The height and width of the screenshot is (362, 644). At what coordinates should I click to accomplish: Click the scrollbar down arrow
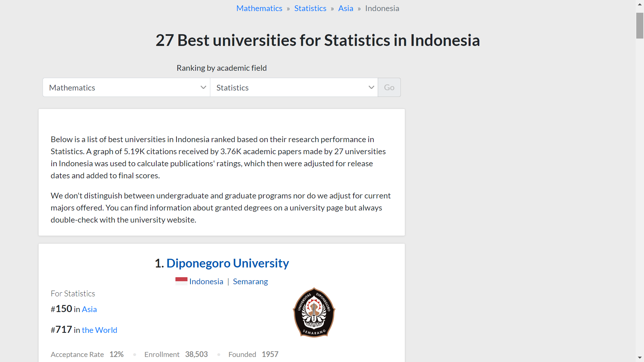(x=640, y=358)
